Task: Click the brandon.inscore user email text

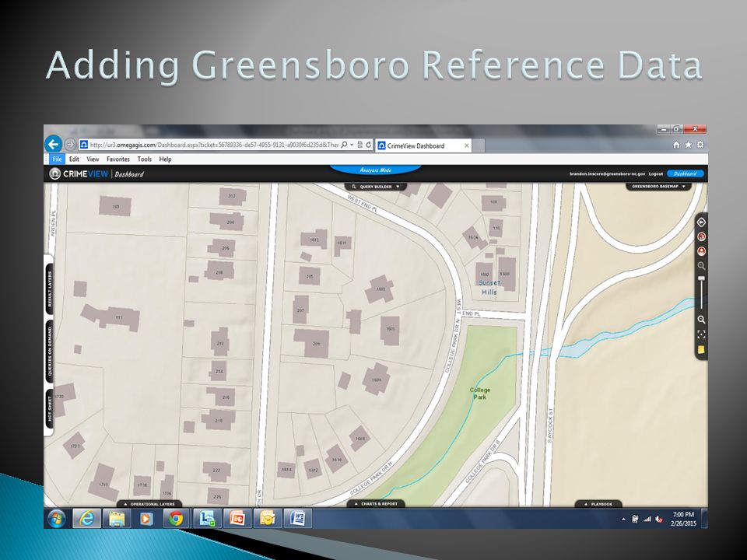Action: (x=608, y=173)
